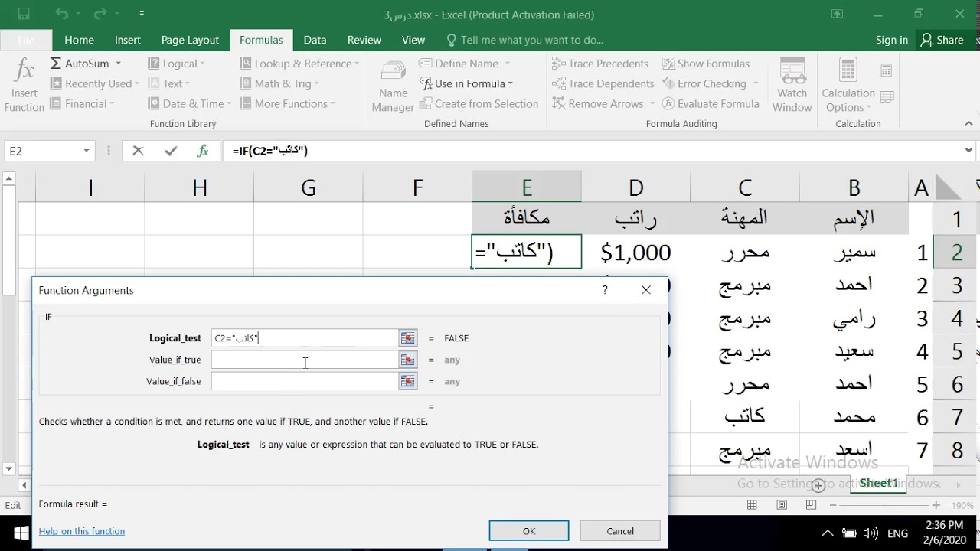The height and width of the screenshot is (551, 980).
Task: Click the Calculate Now icon
Action: [887, 71]
